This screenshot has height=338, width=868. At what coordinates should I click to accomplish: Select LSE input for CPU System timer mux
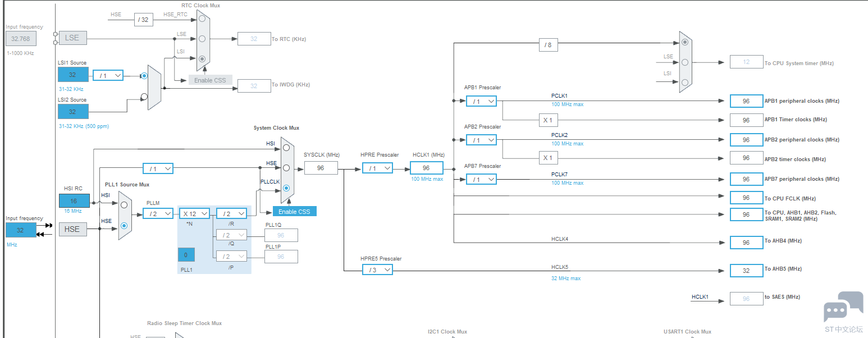(684, 62)
